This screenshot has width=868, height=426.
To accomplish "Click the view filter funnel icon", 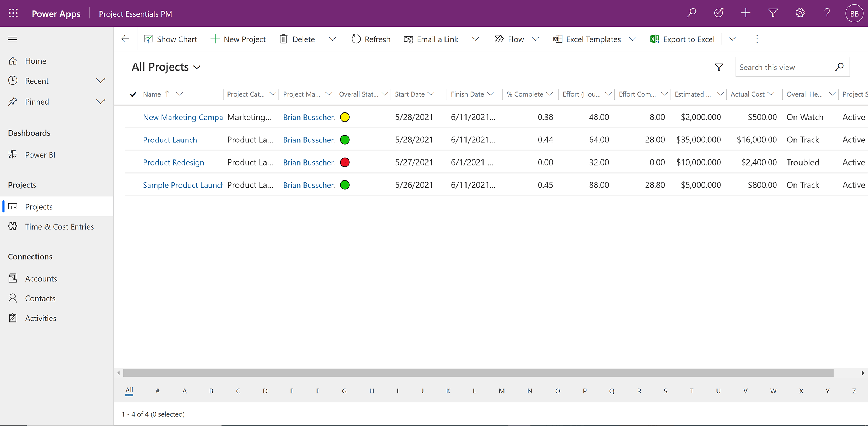I will pos(719,67).
